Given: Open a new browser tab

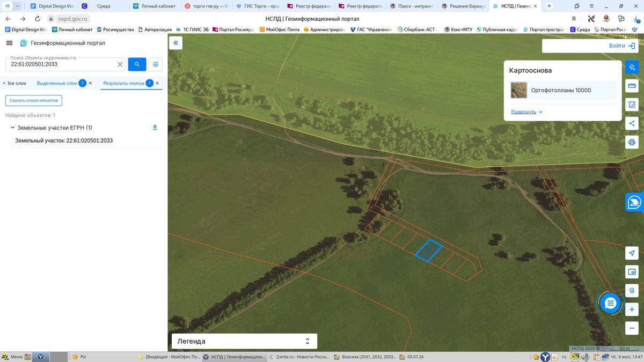Looking at the screenshot, I should point(548,6).
